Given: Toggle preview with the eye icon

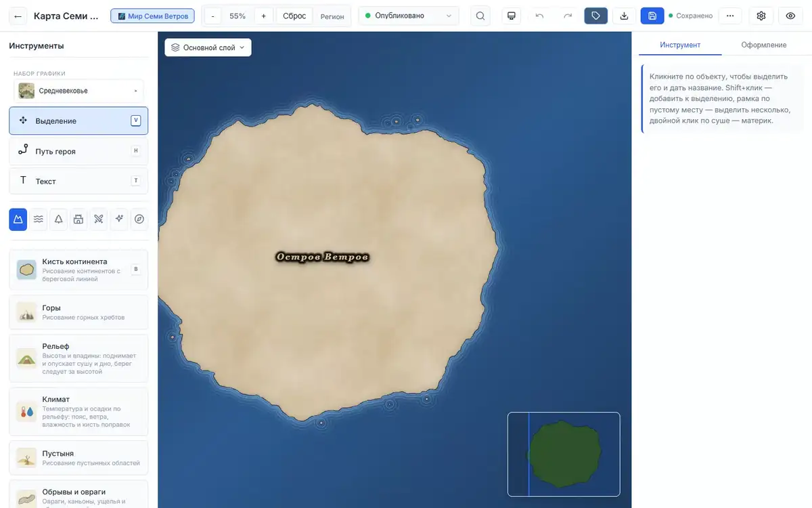Looking at the screenshot, I should (790, 16).
